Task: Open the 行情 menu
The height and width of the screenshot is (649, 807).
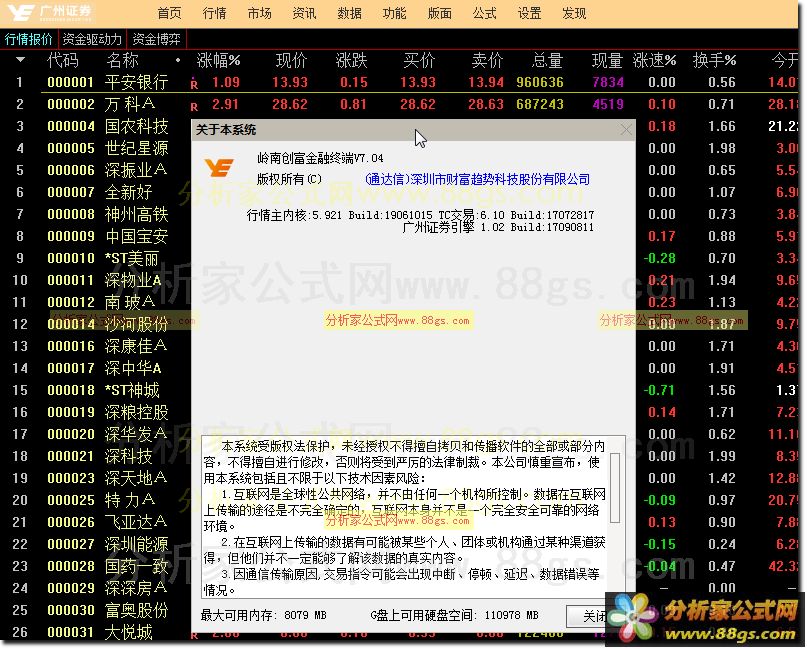Action: coord(215,13)
